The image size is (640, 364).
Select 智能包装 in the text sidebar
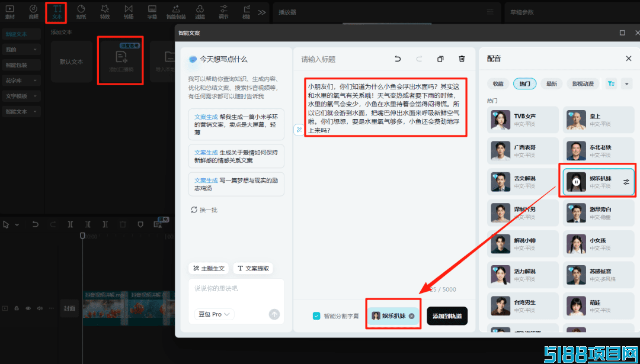[21, 65]
